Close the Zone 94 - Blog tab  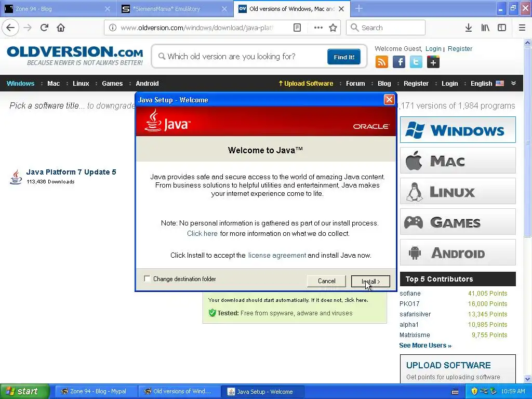(x=107, y=9)
